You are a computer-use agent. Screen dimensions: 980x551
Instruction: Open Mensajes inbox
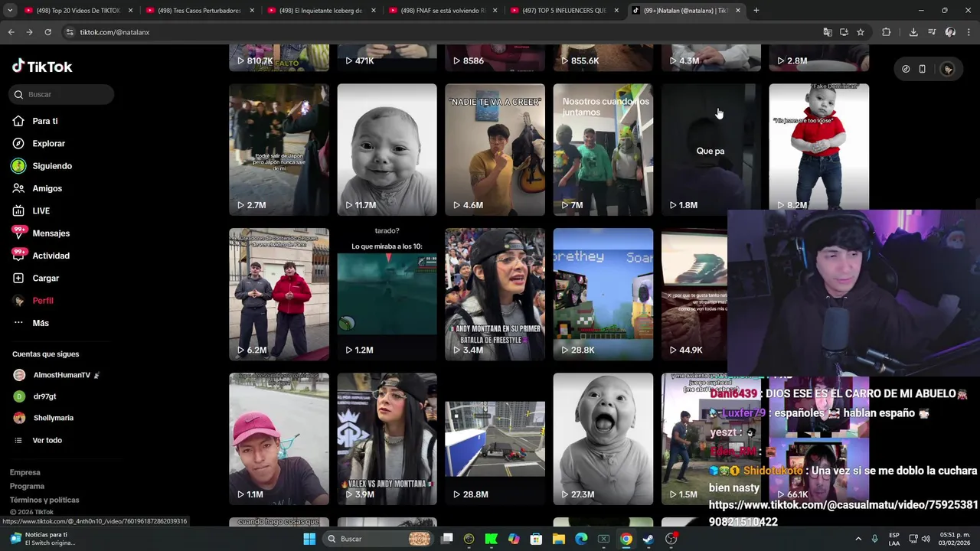[x=51, y=233]
